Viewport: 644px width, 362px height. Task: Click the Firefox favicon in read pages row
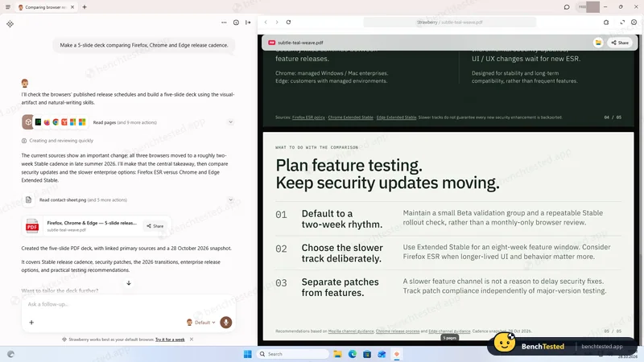[47, 122]
